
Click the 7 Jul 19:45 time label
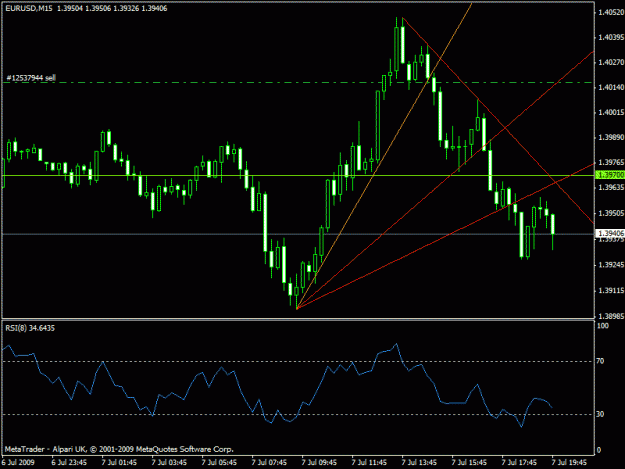[x=569, y=462]
